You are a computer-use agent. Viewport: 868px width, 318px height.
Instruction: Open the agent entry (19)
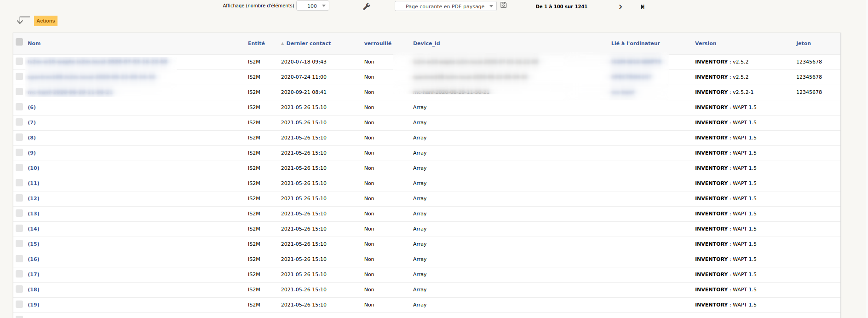34,305
